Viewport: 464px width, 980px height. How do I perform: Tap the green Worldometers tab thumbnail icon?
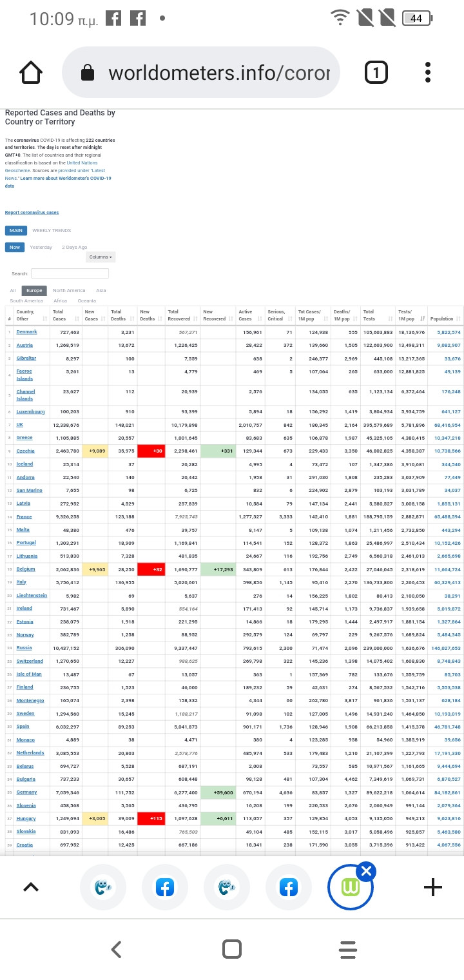tap(350, 888)
